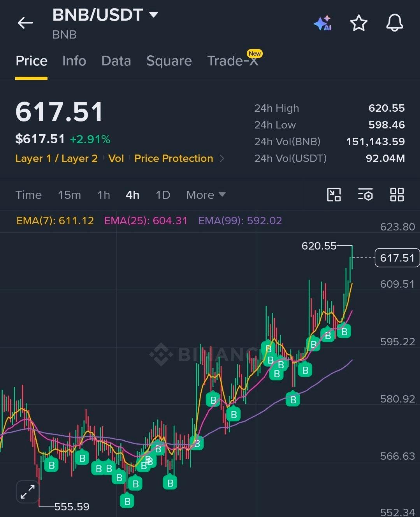Tap the 24h Vol(USDT) value 92.04M
420x517 pixels.
click(385, 158)
